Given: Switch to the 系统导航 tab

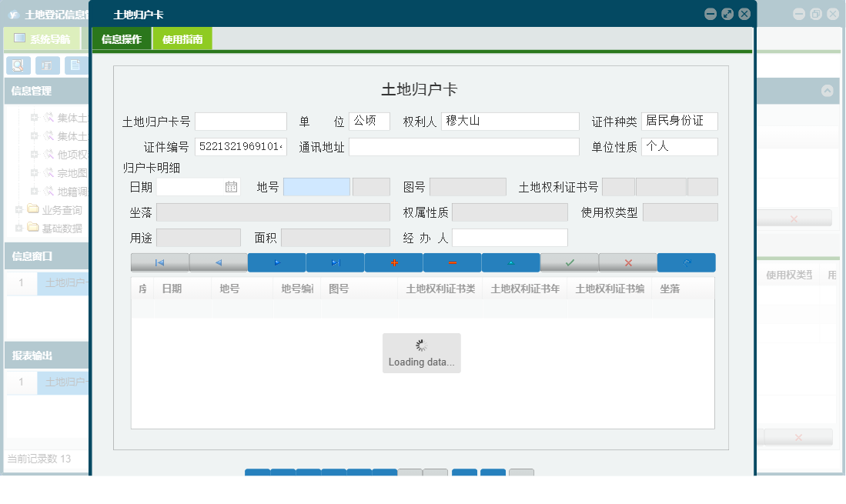Looking at the screenshot, I should click(x=42, y=38).
